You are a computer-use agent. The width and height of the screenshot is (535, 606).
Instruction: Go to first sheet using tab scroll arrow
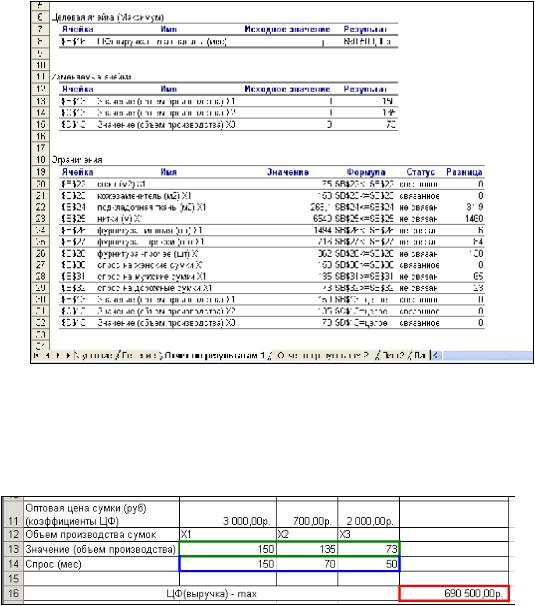[36, 355]
